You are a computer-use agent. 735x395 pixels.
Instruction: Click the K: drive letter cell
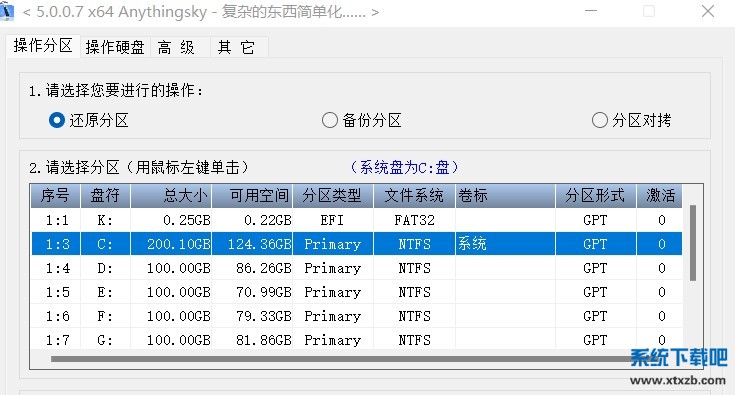[105, 220]
